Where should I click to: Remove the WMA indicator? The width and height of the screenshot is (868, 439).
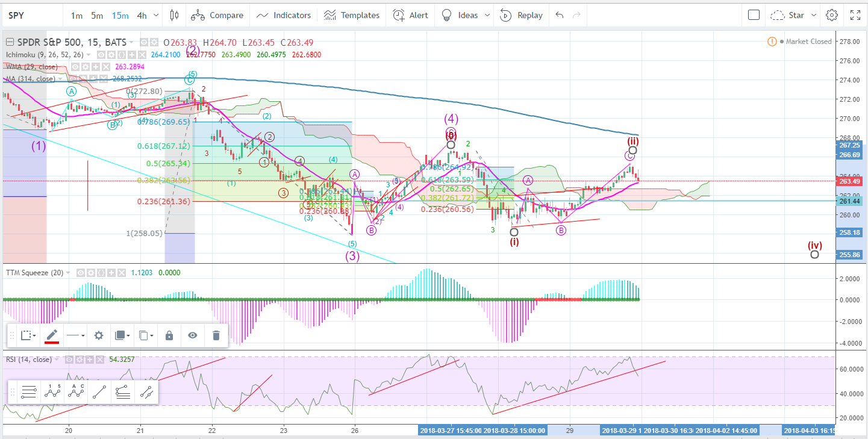(x=106, y=67)
